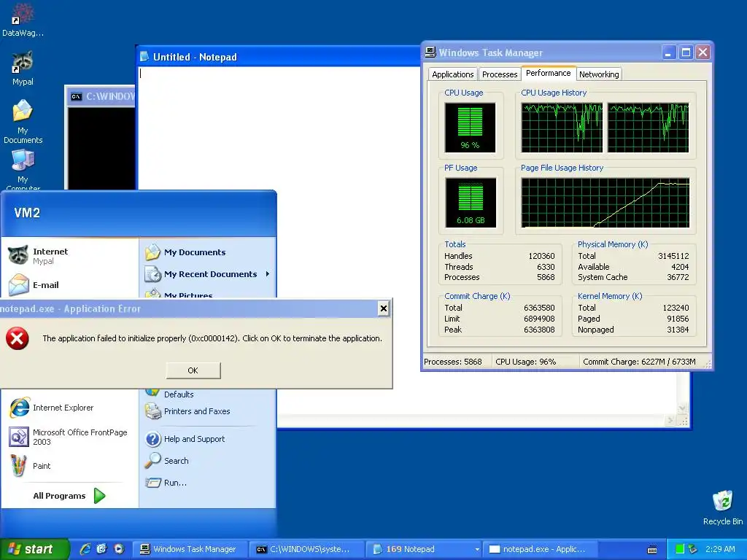Click the Threads value 6330

click(546, 267)
